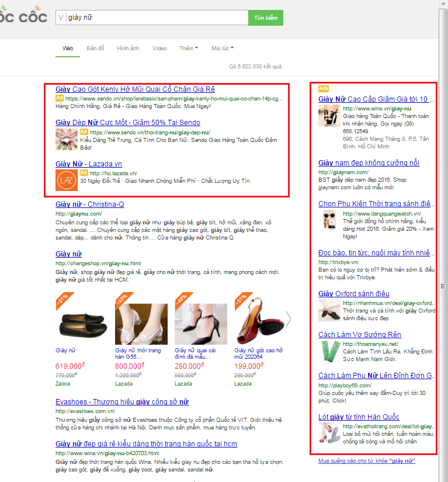Open the Evashoes Thương hiệu giày công sở link
The image size is (448, 482).
(121, 402)
